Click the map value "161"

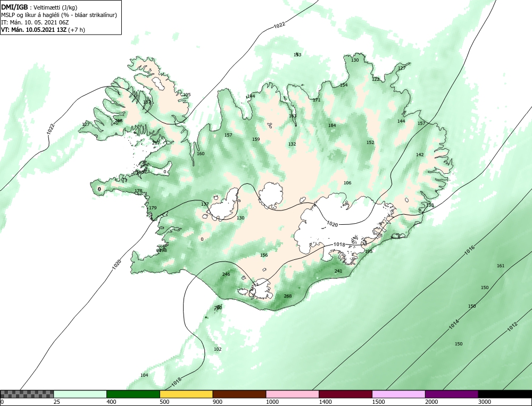[501, 266]
